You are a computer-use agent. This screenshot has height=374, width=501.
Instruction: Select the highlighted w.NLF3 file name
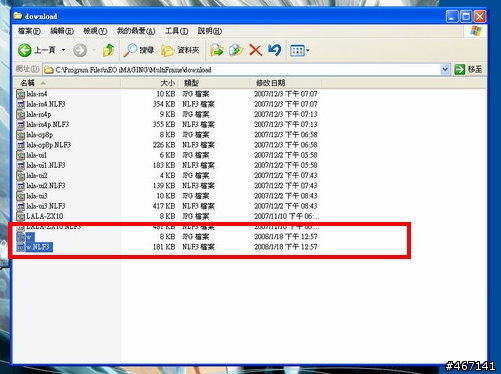39,247
